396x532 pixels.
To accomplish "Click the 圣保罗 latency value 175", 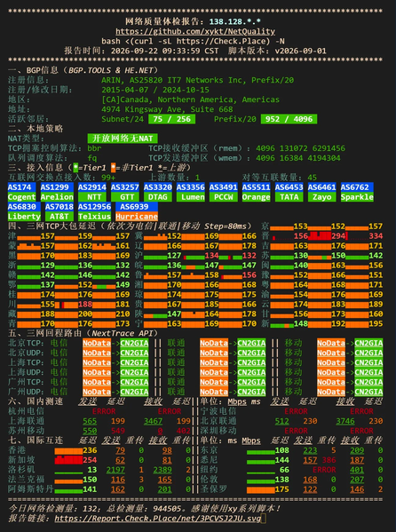I will pos(282,489).
